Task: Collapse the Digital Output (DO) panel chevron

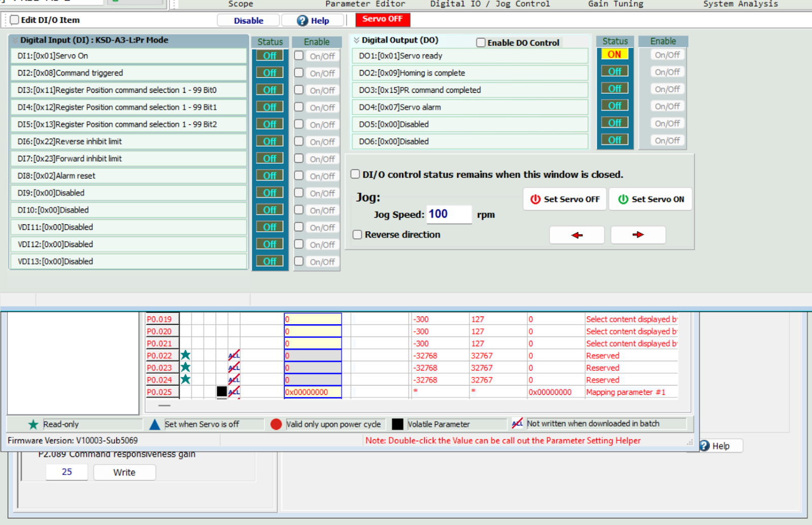Action: click(x=356, y=40)
